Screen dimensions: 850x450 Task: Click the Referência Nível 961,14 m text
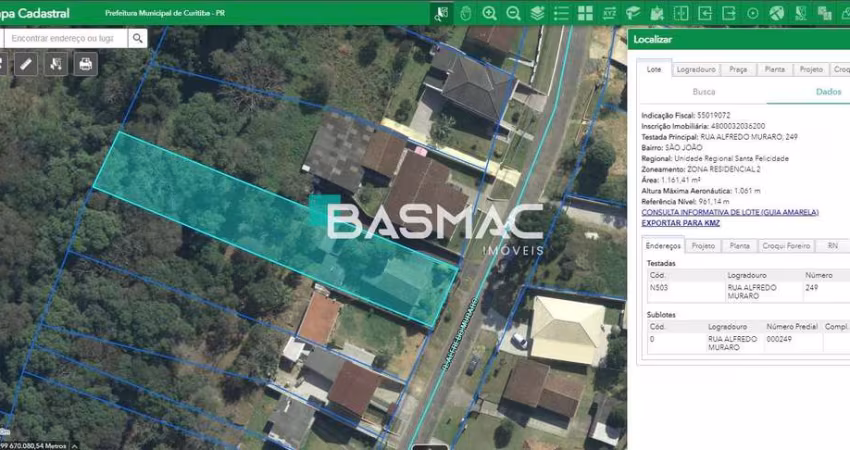point(685,201)
